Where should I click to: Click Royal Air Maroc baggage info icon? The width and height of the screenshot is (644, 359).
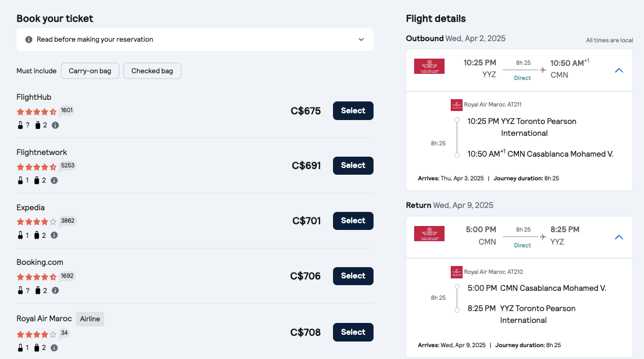[54, 348]
